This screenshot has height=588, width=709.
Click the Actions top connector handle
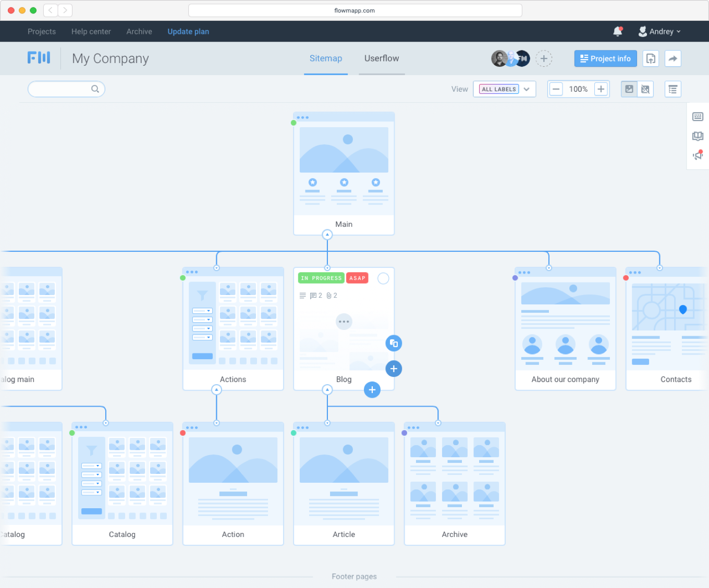[x=216, y=268]
